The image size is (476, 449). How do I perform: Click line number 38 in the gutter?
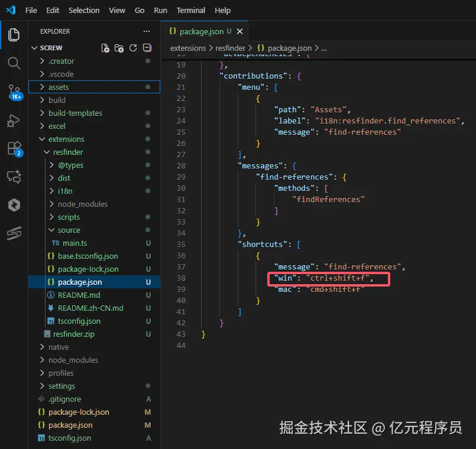pyautogui.click(x=181, y=278)
